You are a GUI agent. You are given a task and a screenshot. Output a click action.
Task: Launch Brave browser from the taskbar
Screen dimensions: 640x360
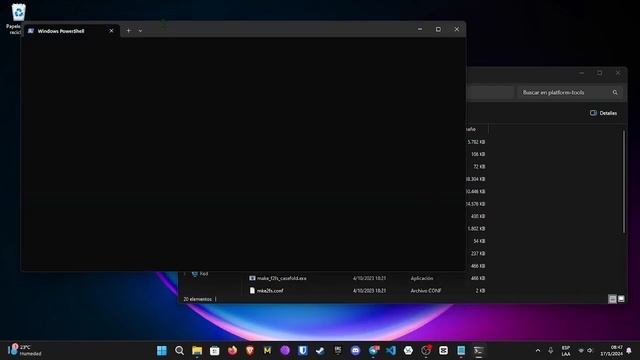point(250,351)
